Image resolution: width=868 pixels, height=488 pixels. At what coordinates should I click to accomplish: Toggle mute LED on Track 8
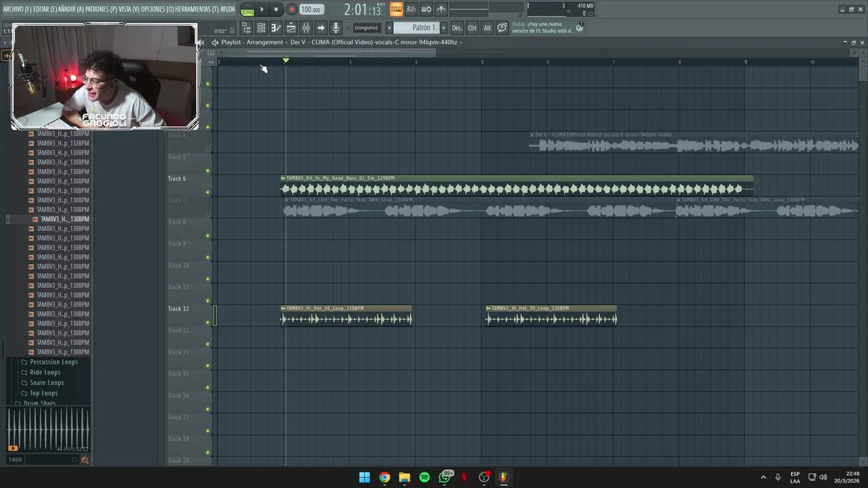coord(208,236)
